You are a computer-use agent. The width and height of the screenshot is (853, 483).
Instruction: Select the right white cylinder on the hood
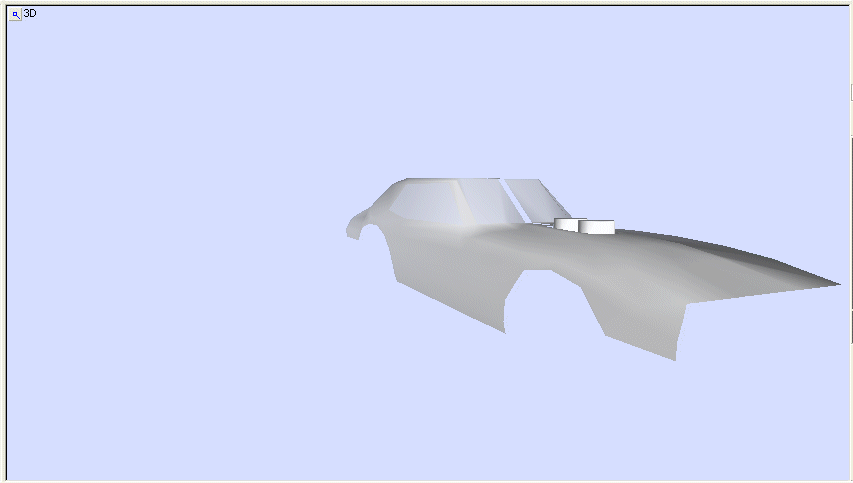pyautogui.click(x=597, y=227)
